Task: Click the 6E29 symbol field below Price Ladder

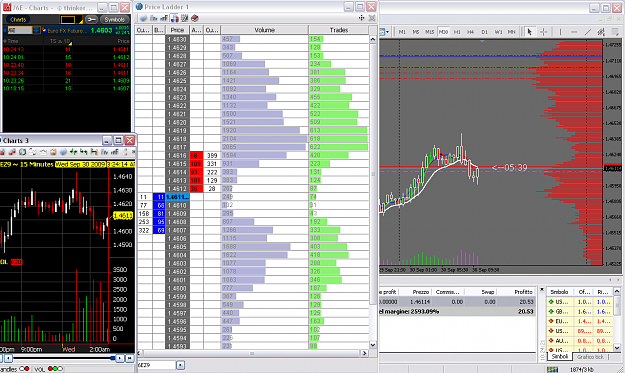Action: click(x=156, y=365)
